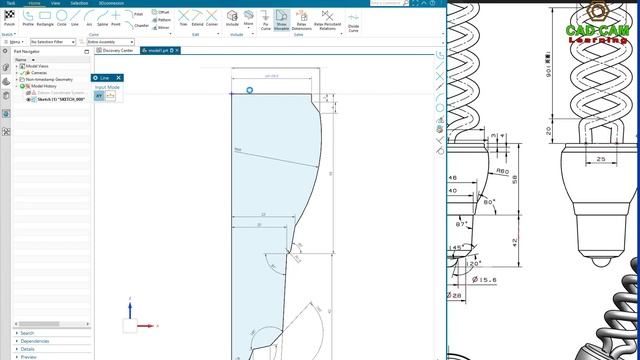This screenshot has width=640, height=360.
Task: Click the Divide Curve tool
Action: click(353, 22)
